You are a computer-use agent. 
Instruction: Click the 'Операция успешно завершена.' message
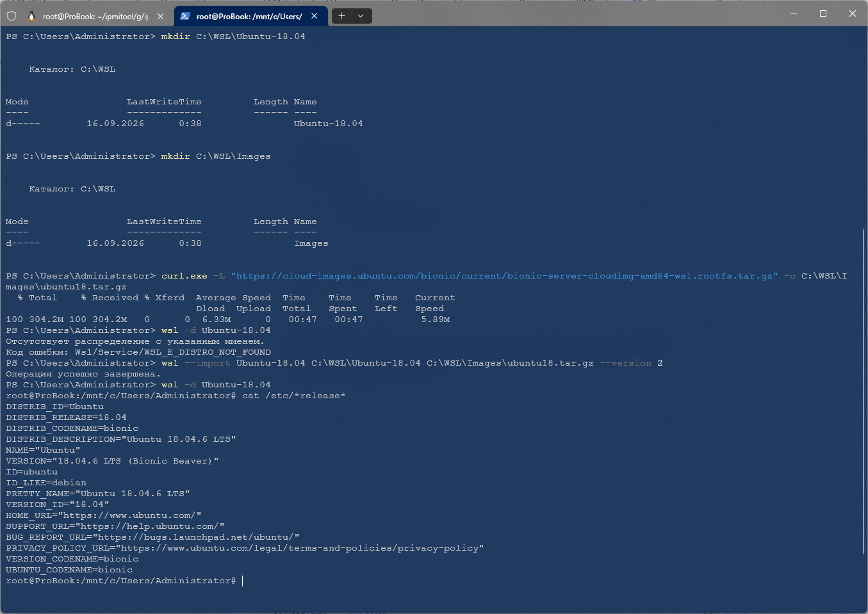pyautogui.click(x=83, y=374)
